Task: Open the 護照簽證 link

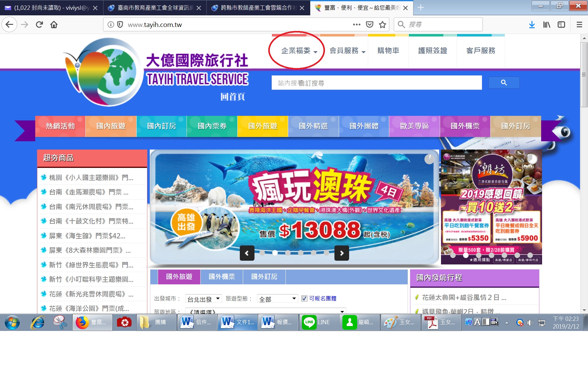Action: click(x=433, y=51)
